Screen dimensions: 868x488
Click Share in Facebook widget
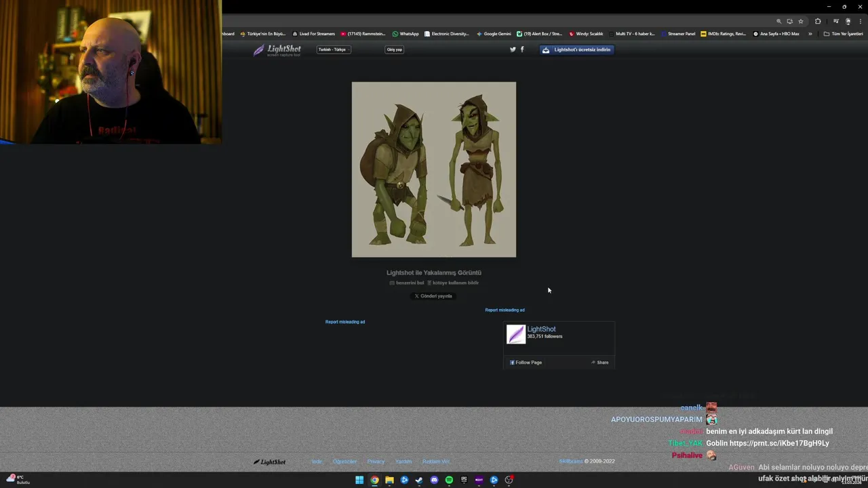click(x=599, y=363)
